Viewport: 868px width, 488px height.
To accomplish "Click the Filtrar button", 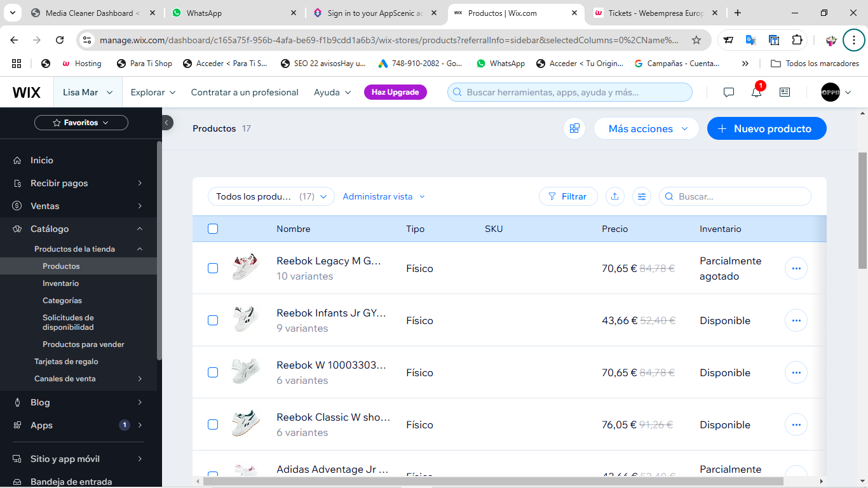I will [x=568, y=196].
